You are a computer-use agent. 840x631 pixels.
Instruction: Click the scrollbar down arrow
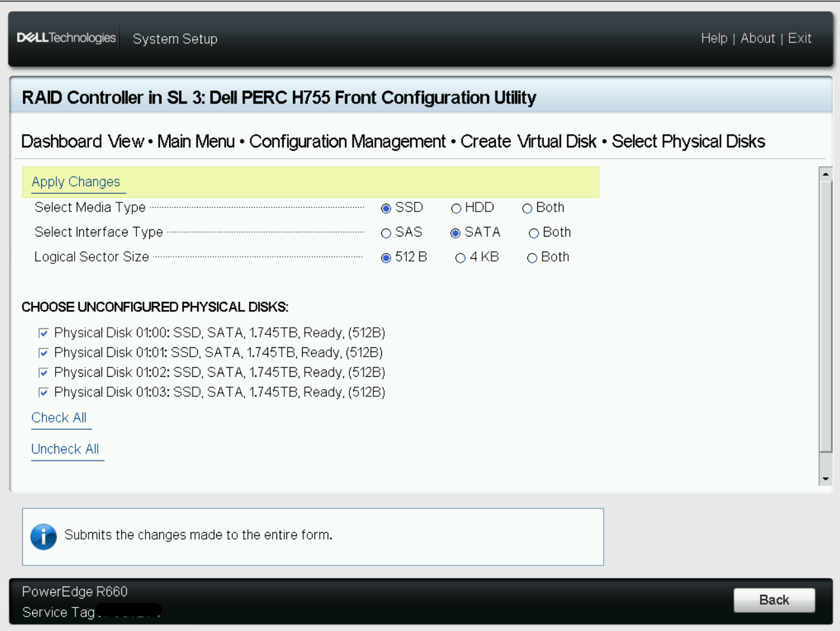point(826,478)
